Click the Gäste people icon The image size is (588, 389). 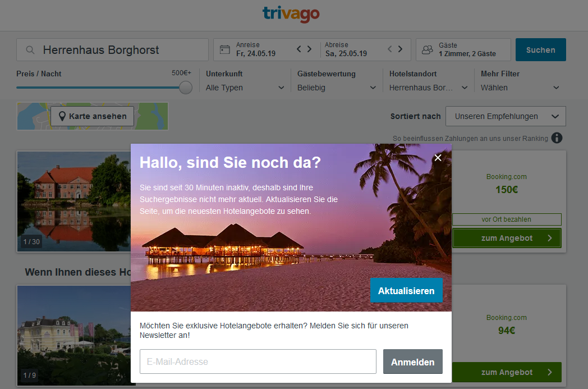427,49
